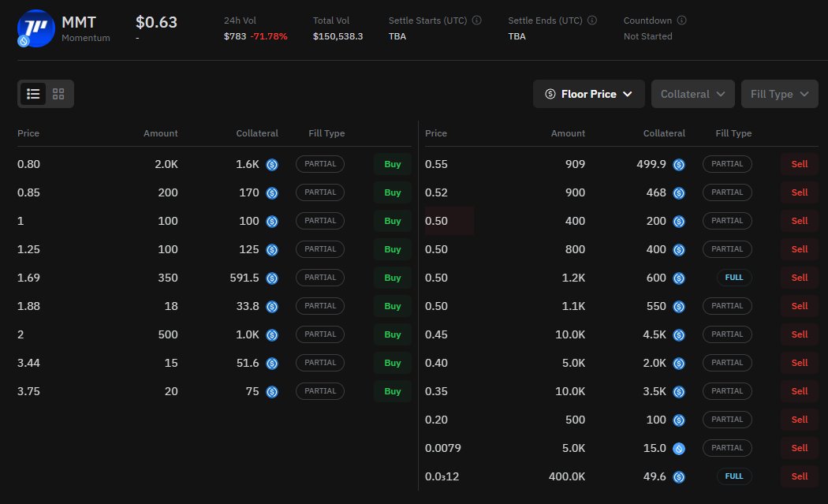Screen dimensions: 828x504
Task: Sell into the 0.45 price order
Action: click(800, 334)
